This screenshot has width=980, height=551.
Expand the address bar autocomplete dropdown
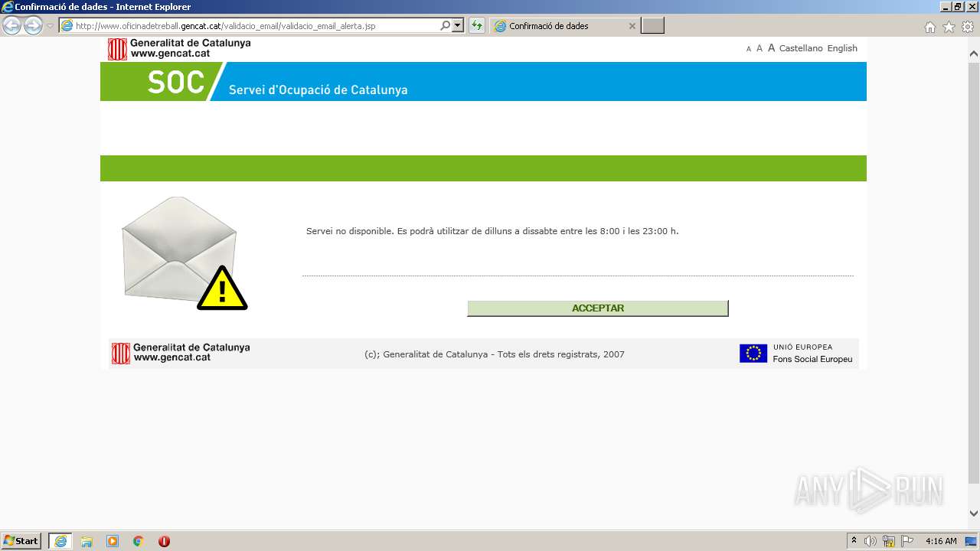click(458, 26)
